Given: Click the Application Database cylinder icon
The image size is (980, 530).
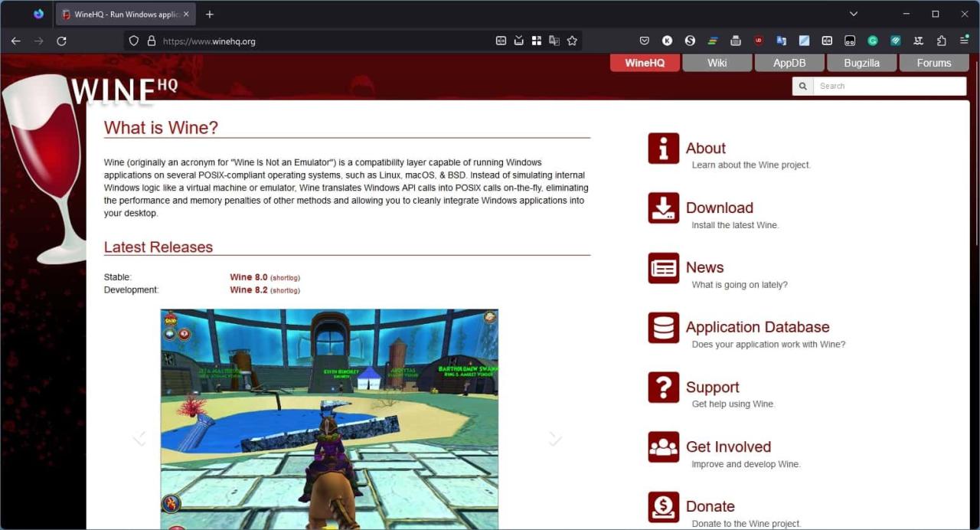Looking at the screenshot, I should click(x=663, y=328).
